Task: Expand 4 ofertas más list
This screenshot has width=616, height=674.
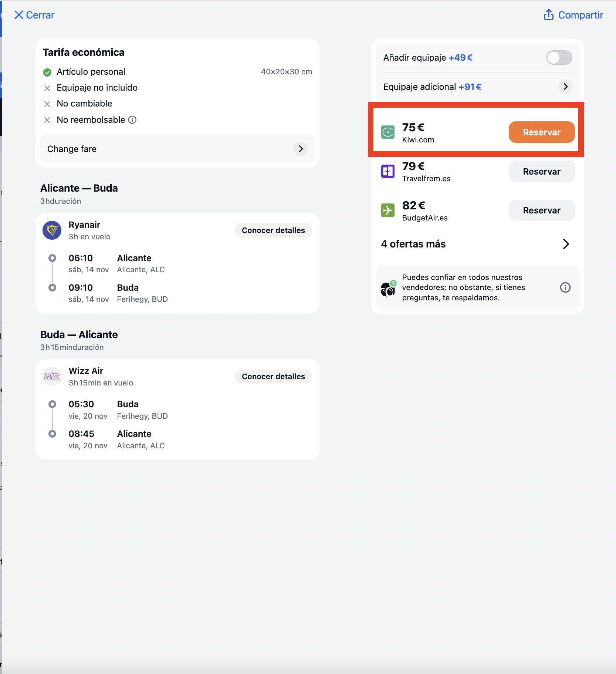Action: (x=475, y=244)
